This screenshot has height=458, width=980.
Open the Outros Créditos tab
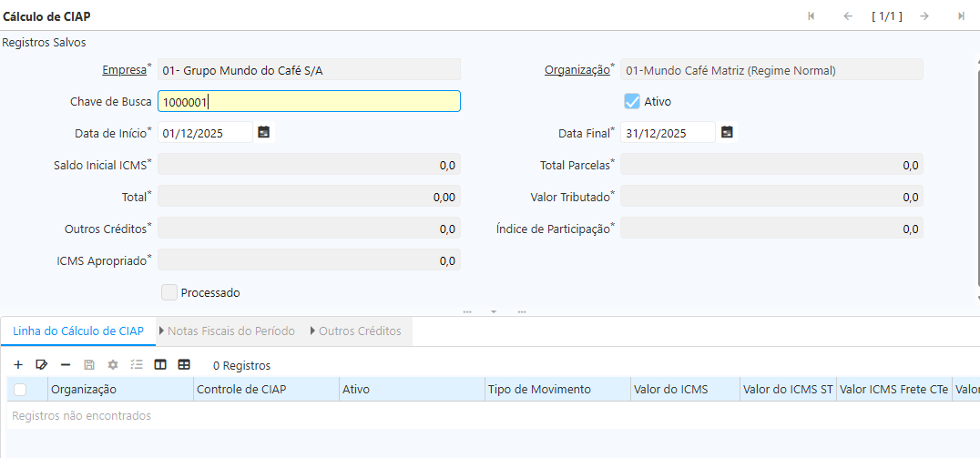click(x=359, y=331)
